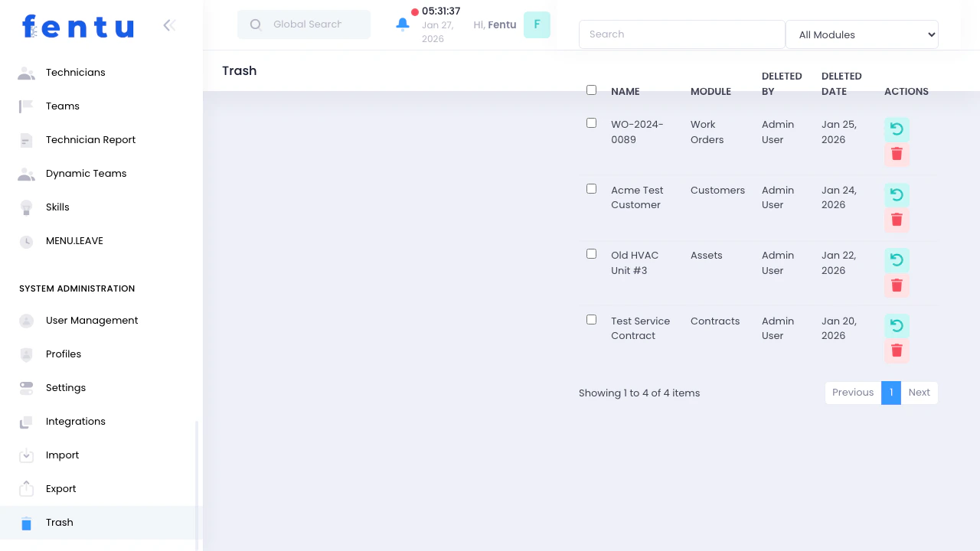
Task: Click the Settings toggle icon
Action: 26,388
